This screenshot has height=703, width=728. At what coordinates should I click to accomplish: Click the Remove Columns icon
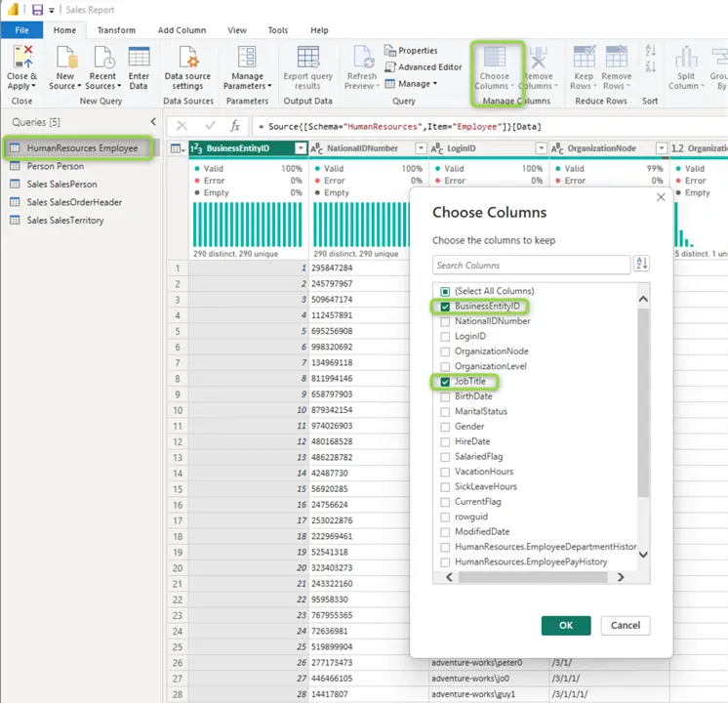(539, 57)
